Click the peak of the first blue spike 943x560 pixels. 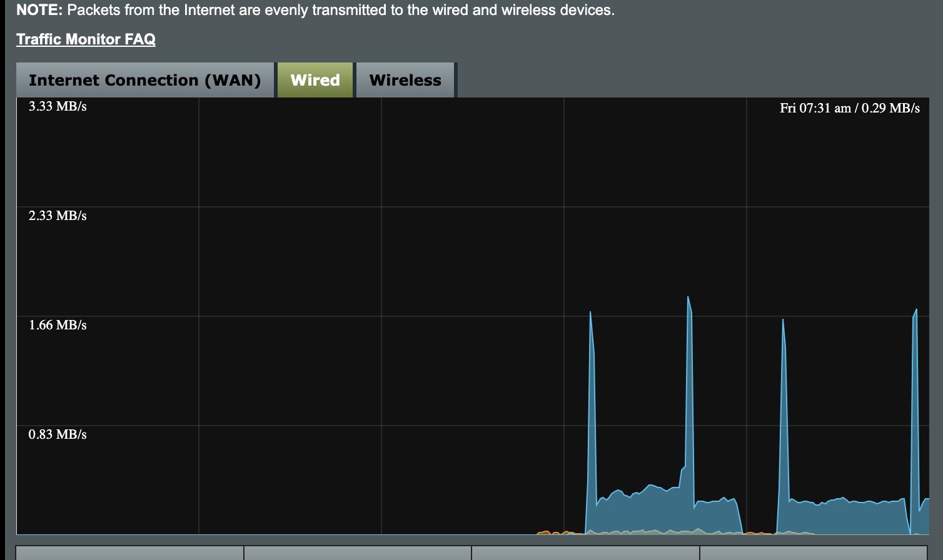tap(590, 313)
